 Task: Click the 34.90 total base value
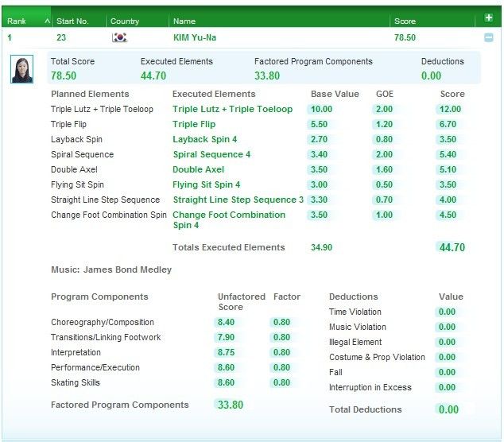pos(321,247)
